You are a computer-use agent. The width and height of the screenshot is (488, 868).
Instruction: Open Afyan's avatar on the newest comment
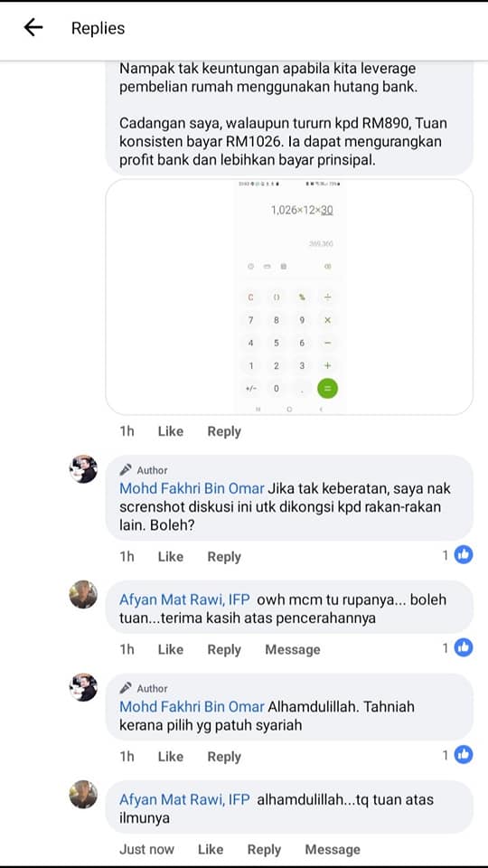click(83, 795)
